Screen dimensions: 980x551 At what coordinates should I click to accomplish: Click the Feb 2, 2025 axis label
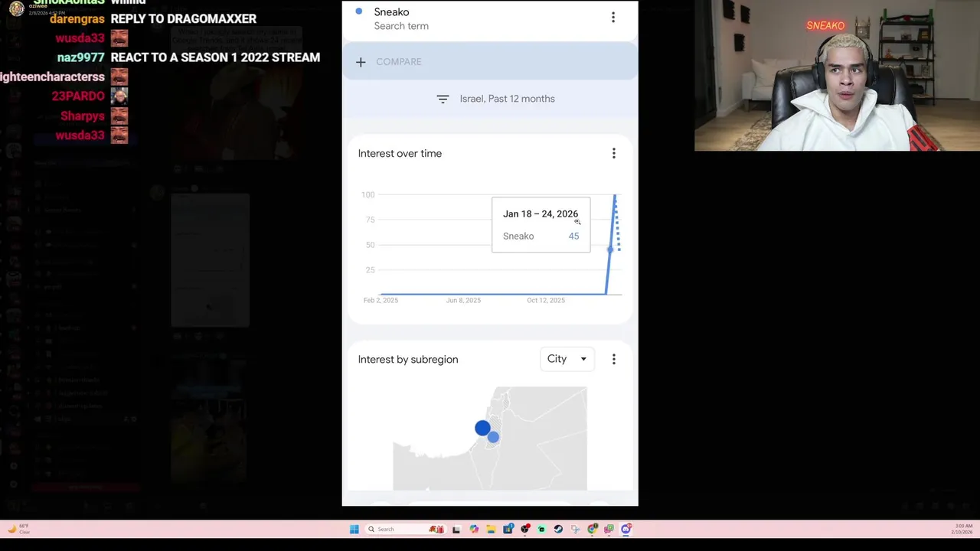click(x=381, y=300)
